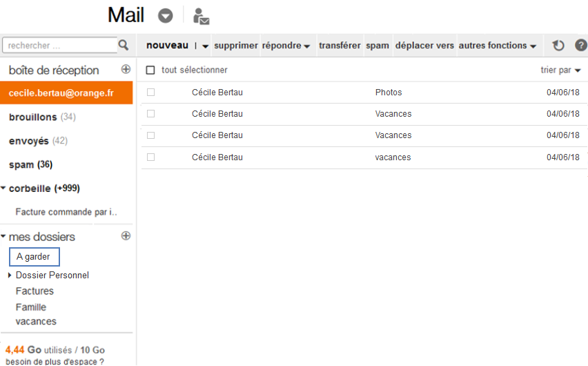Refresh the mailbox with the reload icon
588x366 pixels.
pos(558,46)
